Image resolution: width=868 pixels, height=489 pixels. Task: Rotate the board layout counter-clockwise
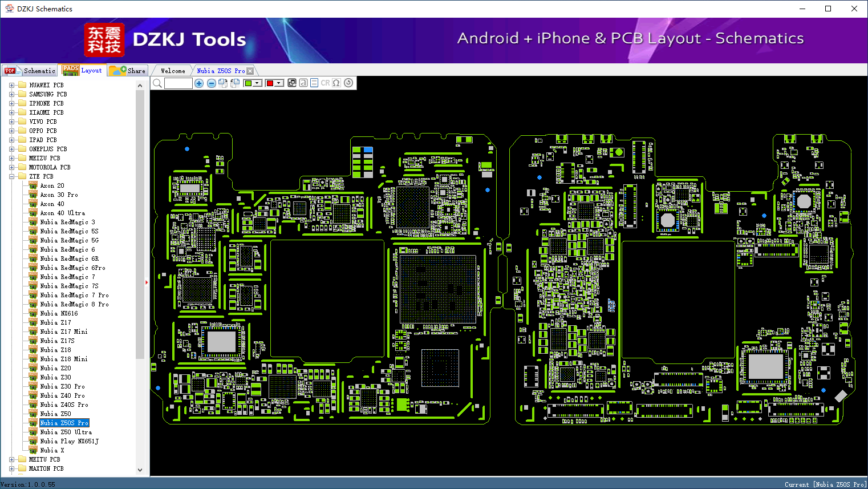(235, 83)
